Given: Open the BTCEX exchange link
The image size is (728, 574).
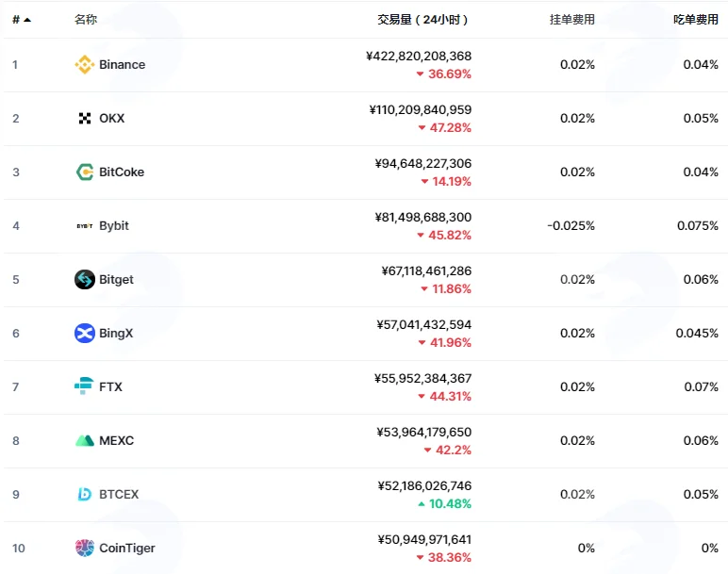Looking at the screenshot, I should click(119, 494).
